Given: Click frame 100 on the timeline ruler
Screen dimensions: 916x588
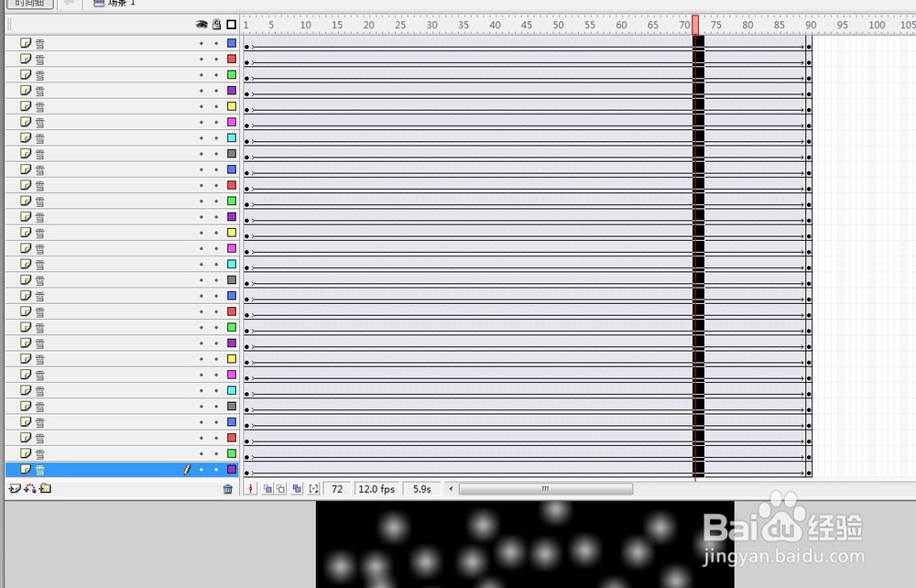Looking at the screenshot, I should click(877, 25).
